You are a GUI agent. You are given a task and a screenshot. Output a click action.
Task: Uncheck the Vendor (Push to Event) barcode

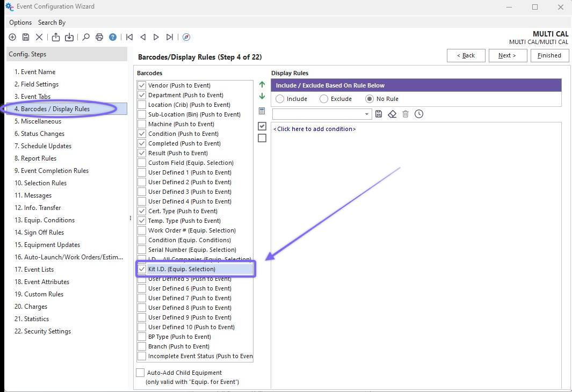[142, 85]
